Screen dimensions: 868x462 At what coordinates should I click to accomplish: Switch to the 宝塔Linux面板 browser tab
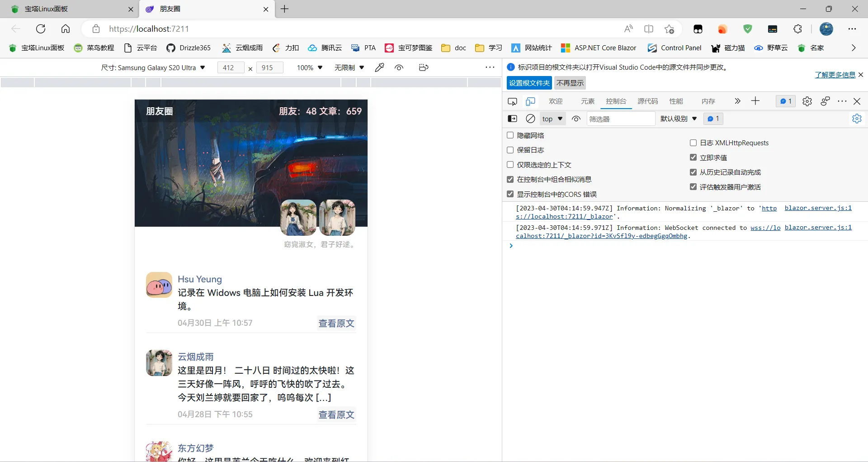coord(69,9)
